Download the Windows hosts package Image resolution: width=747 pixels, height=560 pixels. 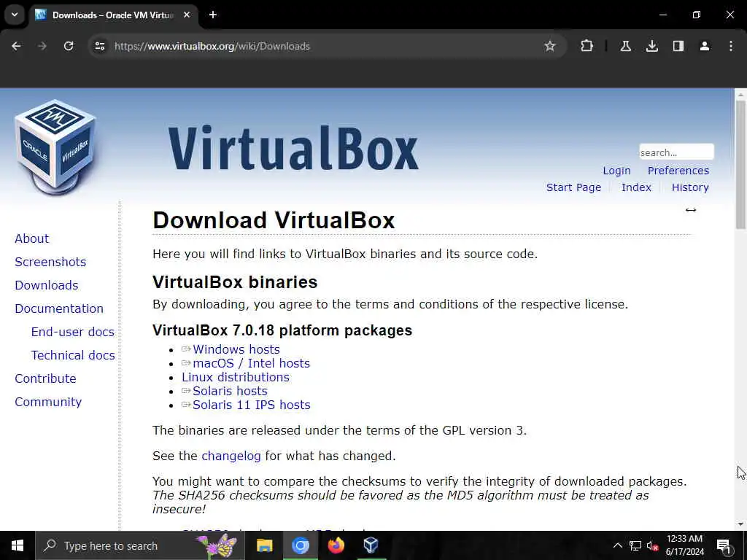pyautogui.click(x=236, y=349)
